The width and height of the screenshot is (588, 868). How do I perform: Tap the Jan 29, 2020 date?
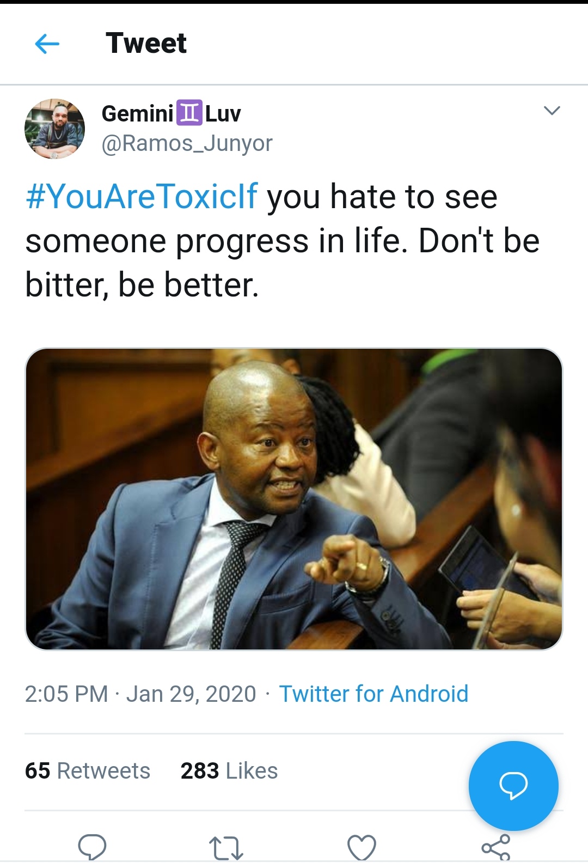point(191,694)
